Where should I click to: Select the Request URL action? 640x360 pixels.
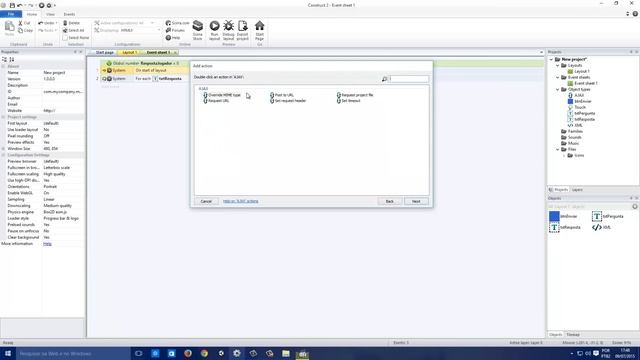click(x=216, y=101)
